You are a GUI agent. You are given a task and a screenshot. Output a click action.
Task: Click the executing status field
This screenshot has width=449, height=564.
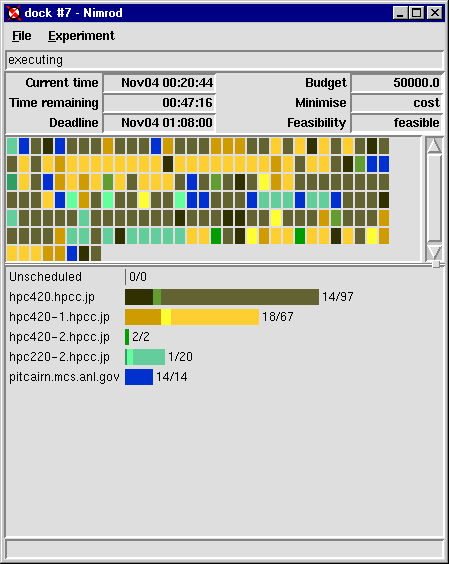tap(224, 60)
